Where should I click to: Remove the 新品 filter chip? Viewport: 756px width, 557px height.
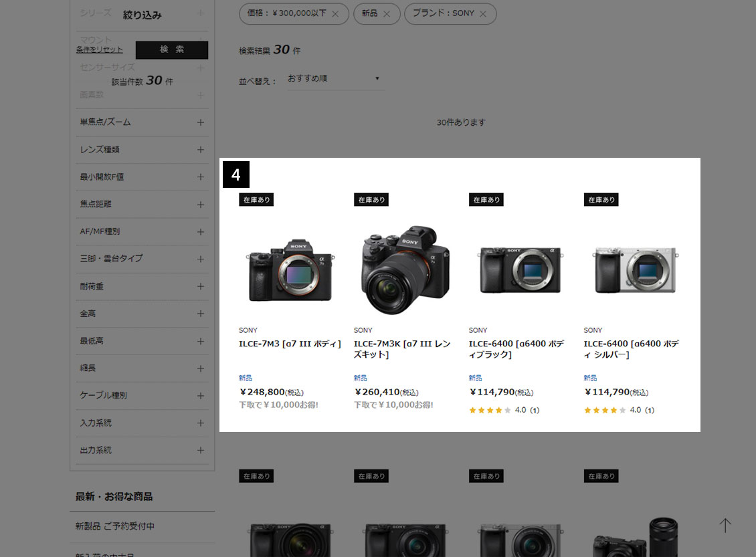coord(387,14)
